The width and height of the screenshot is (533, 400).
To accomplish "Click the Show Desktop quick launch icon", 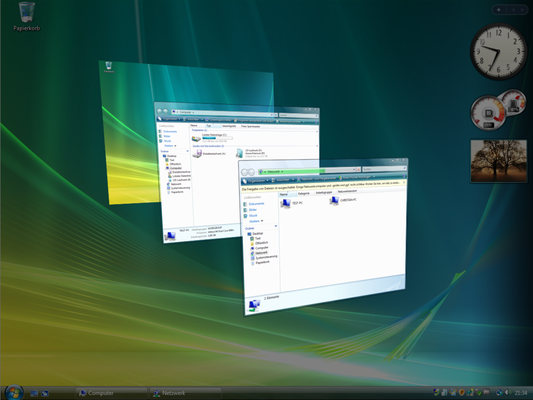I will (34, 393).
